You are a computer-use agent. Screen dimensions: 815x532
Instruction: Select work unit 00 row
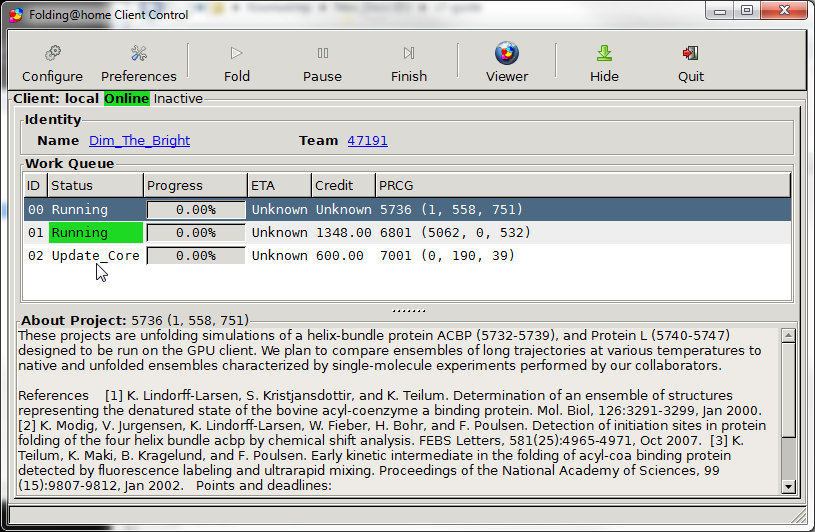(400, 210)
